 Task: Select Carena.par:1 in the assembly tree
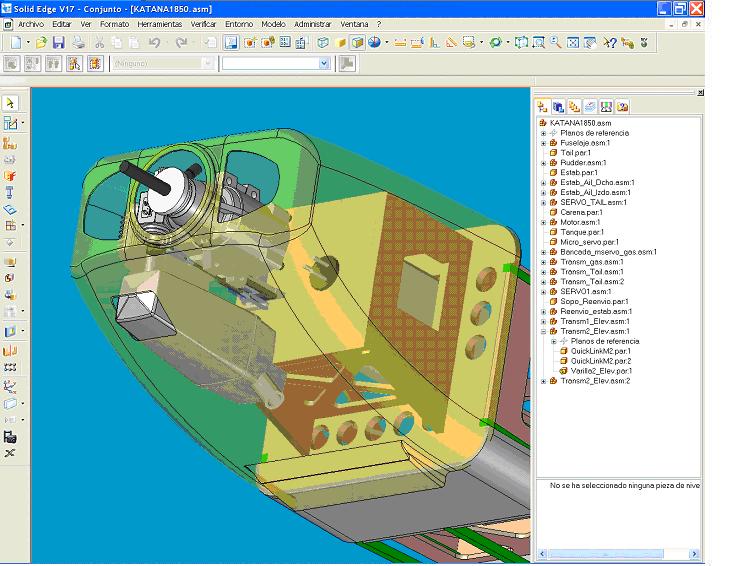580,212
